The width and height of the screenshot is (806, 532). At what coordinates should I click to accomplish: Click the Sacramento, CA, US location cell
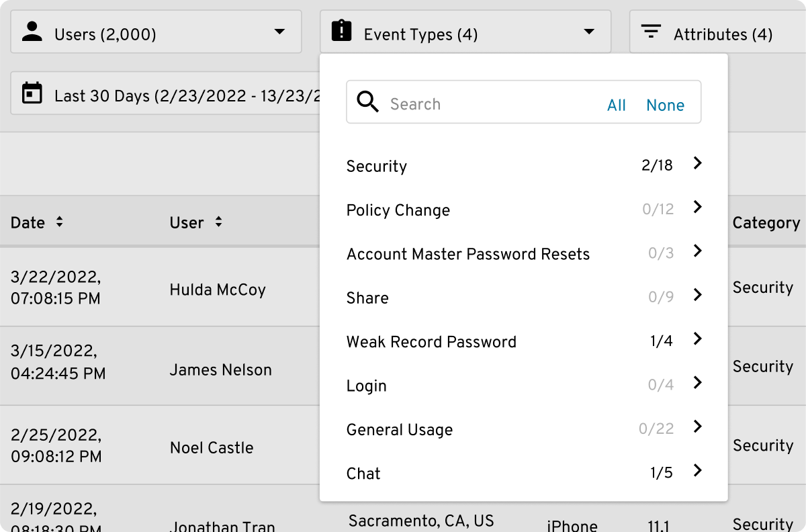click(x=421, y=521)
